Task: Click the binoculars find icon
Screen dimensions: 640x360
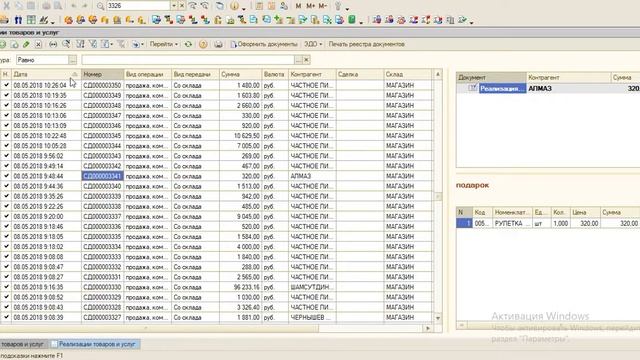Action: click(x=18, y=20)
